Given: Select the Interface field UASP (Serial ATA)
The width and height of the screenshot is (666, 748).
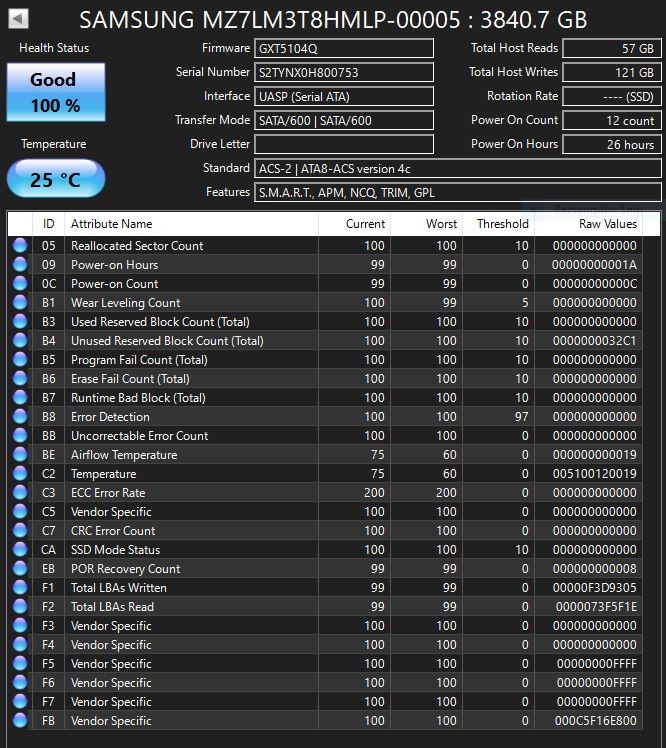Looking at the screenshot, I should click(343, 96).
